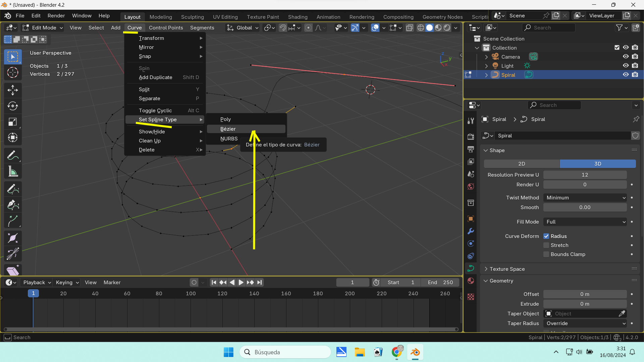This screenshot has height=362, width=644.
Task: Expand the Texture Space panel
Action: (507, 269)
